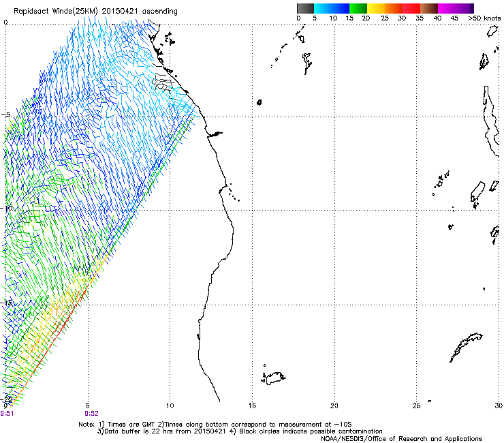Click the yellow 20-25 knots legend swatch
Image resolution: width=504 pixels, height=443 pixels.
376,8
